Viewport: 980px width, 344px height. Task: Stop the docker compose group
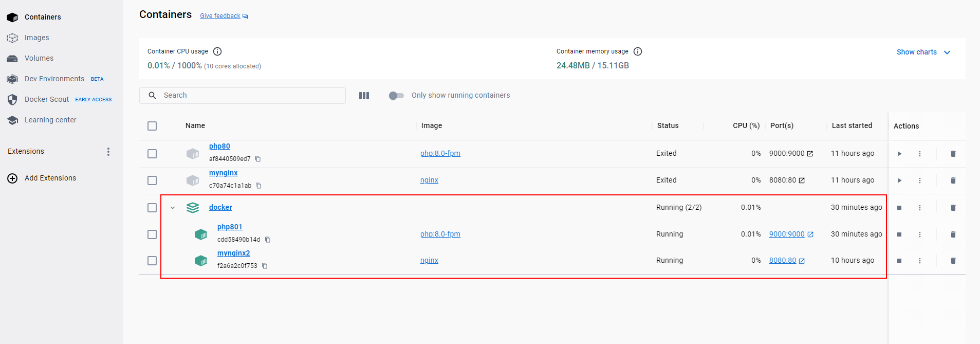click(899, 208)
